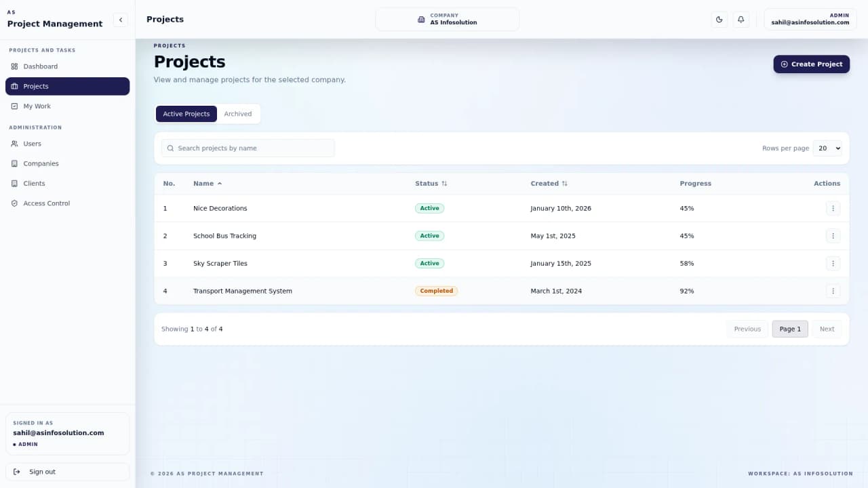This screenshot has height=488, width=868.
Task: Switch to the Active Projects tab
Action: (x=186, y=114)
